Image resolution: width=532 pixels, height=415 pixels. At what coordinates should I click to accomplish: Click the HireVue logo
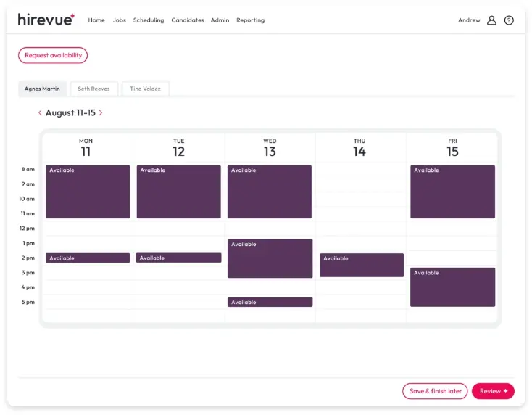coord(46,20)
